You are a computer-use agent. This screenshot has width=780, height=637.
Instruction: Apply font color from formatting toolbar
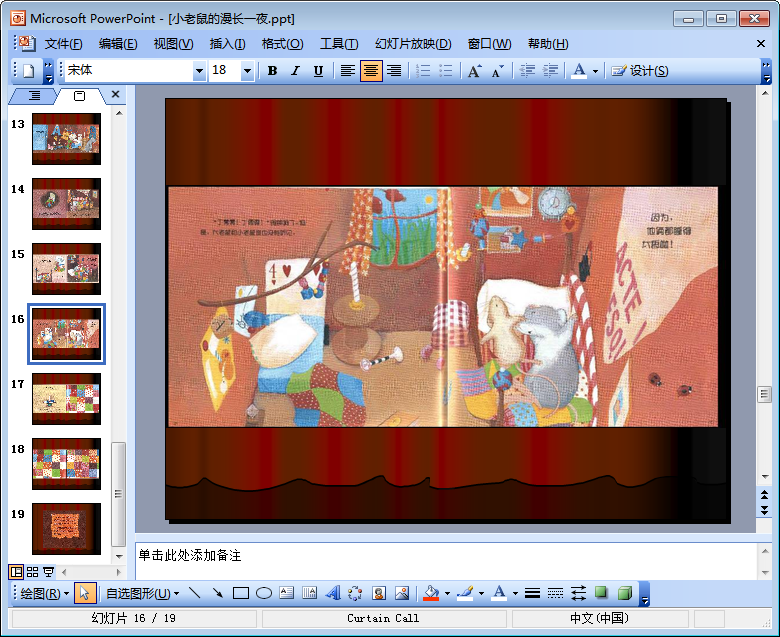pyautogui.click(x=579, y=71)
